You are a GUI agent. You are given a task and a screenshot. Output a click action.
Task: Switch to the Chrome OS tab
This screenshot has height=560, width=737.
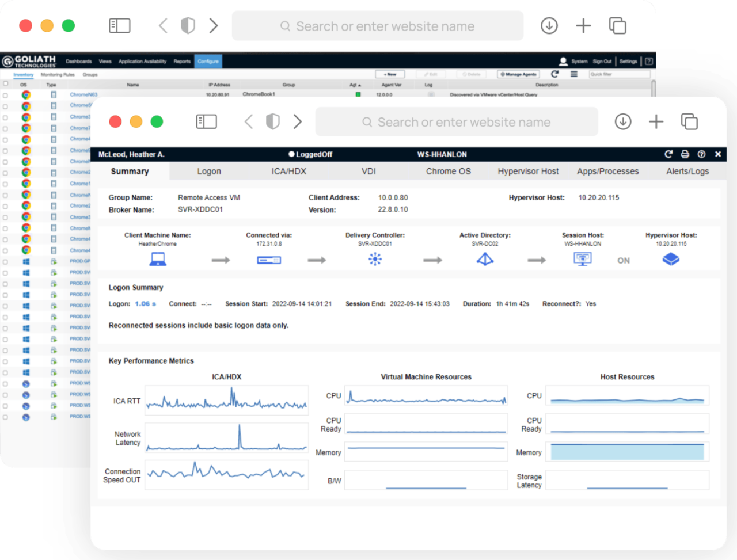pos(448,171)
